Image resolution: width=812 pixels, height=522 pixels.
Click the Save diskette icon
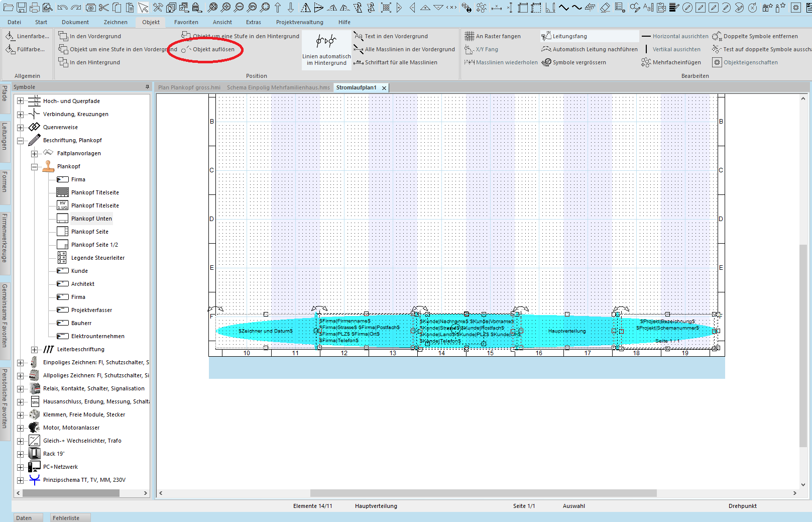coord(22,8)
